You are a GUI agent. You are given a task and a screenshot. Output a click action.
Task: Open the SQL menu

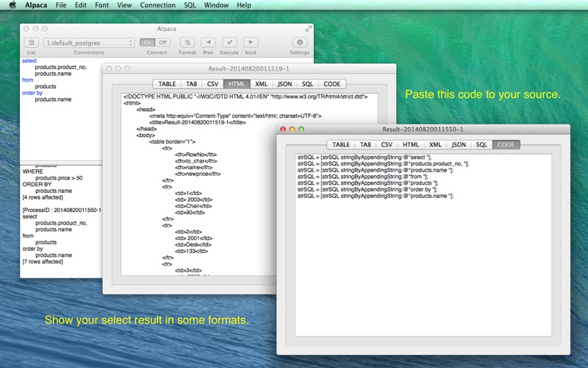point(190,5)
